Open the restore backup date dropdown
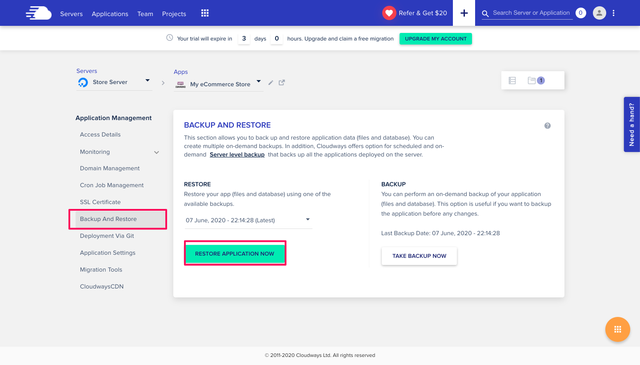This screenshot has width=640, height=365. point(248,220)
